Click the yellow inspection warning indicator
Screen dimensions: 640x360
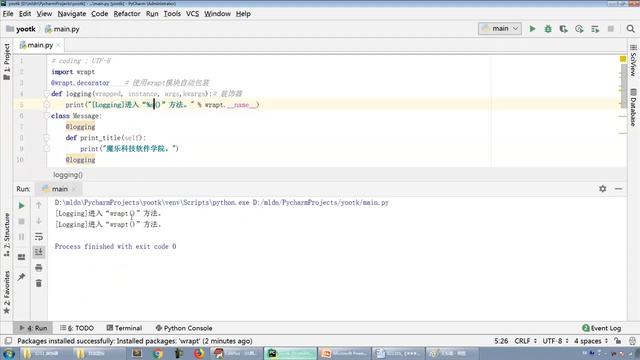point(622,59)
